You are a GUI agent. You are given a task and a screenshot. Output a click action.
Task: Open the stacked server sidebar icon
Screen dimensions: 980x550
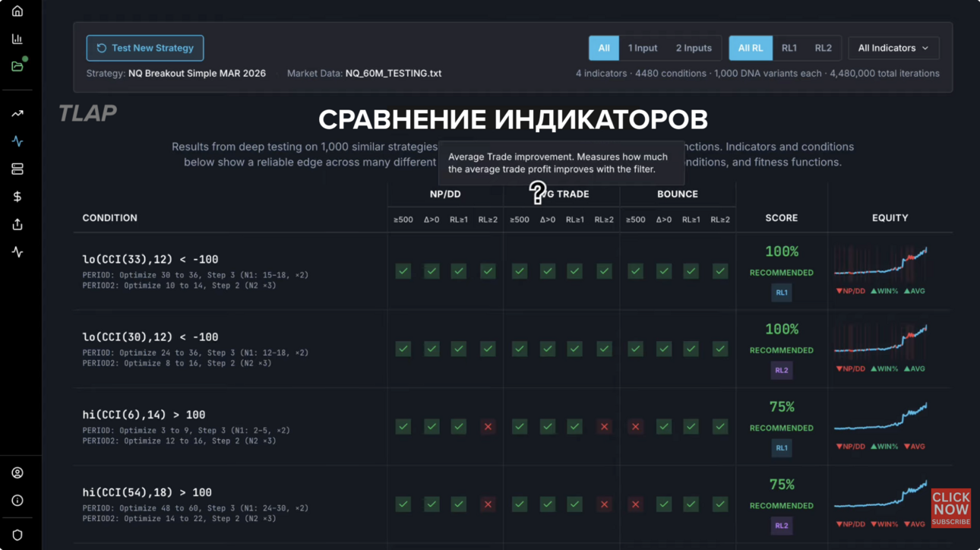point(17,169)
